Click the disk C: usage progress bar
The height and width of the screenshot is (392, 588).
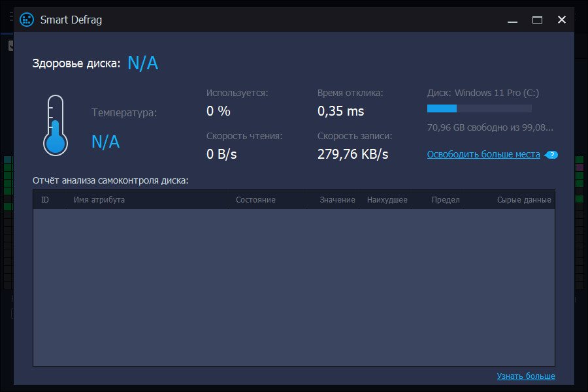[x=480, y=108]
